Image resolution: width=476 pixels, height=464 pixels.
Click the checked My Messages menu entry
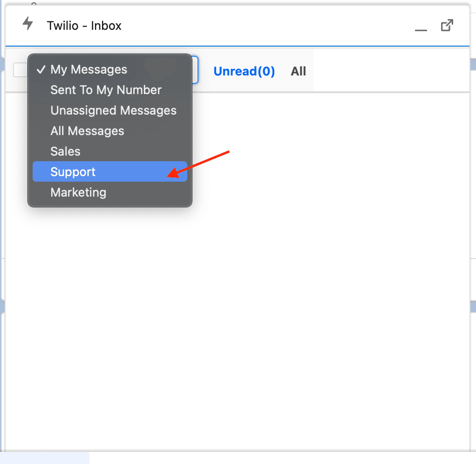tap(88, 69)
